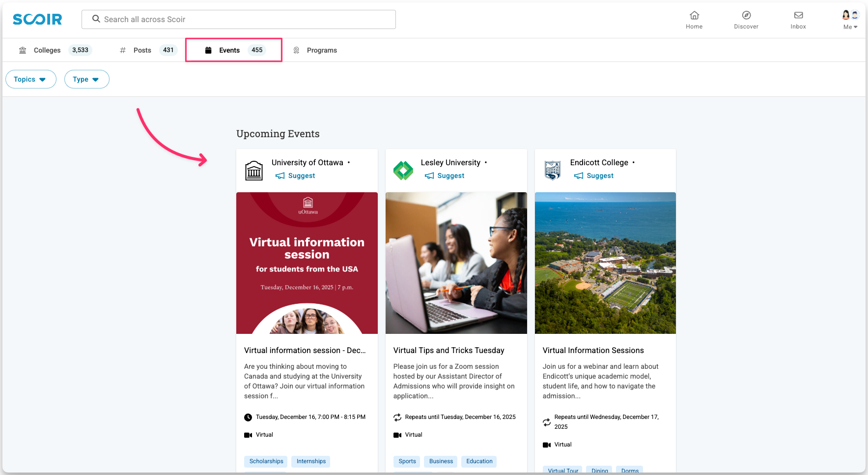Viewport: 868px width, 475px height.
Task: Open the Me profile menu
Action: click(x=850, y=20)
